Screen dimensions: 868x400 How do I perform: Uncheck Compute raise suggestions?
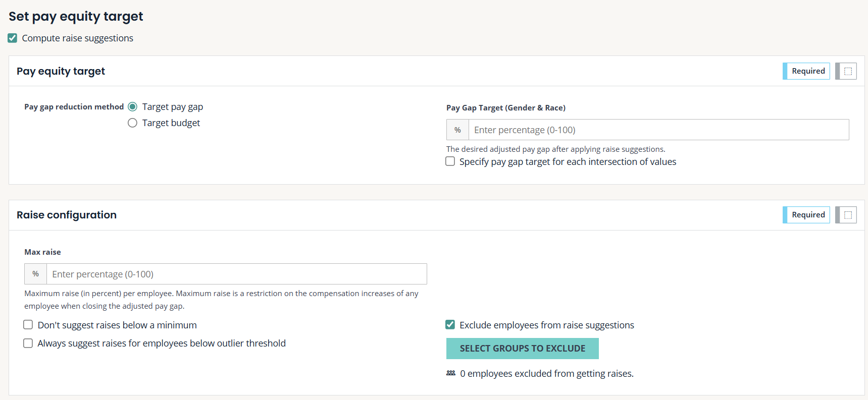tap(13, 38)
